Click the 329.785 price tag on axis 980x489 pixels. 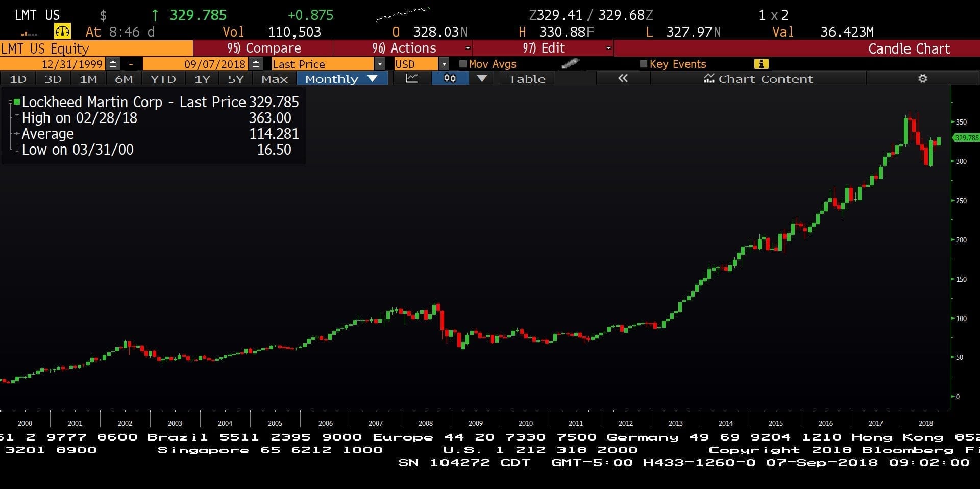[x=966, y=138]
